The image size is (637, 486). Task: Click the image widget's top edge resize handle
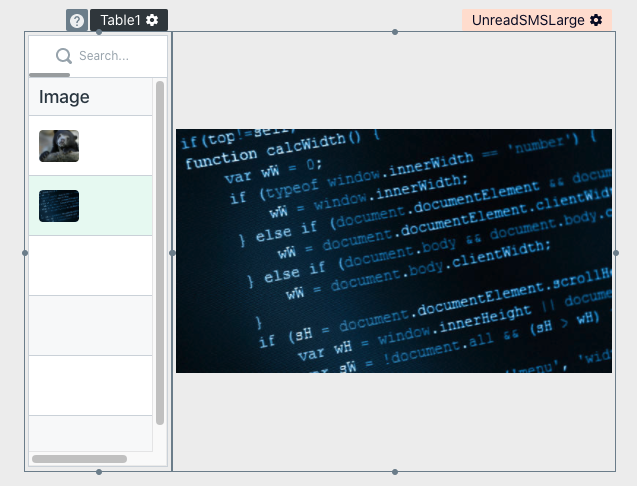coord(395,32)
